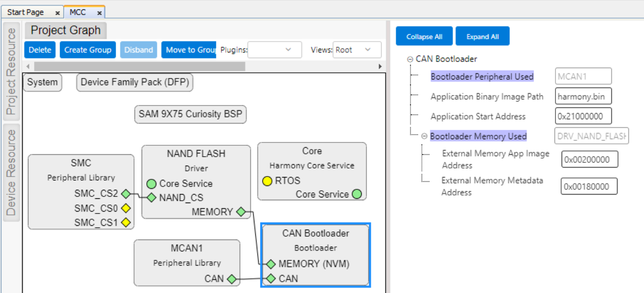
Task: Click the green Core Service circle on NAND FLASH
Action: pos(152,183)
